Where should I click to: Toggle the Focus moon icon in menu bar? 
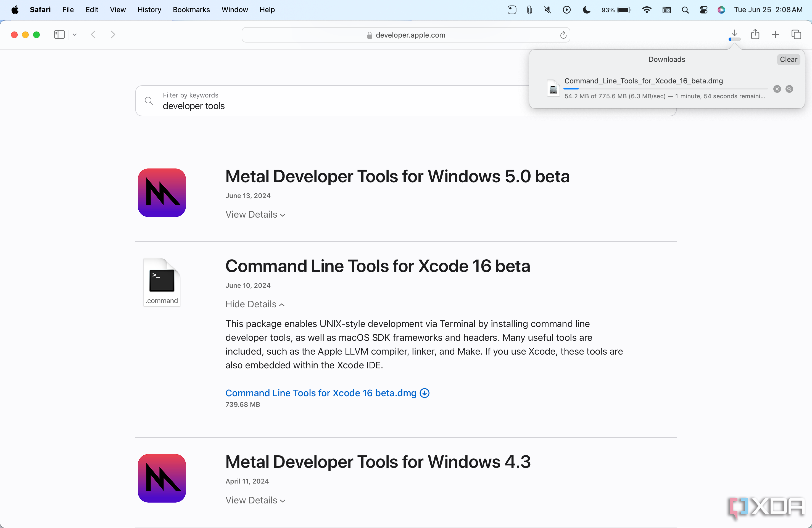pos(586,10)
